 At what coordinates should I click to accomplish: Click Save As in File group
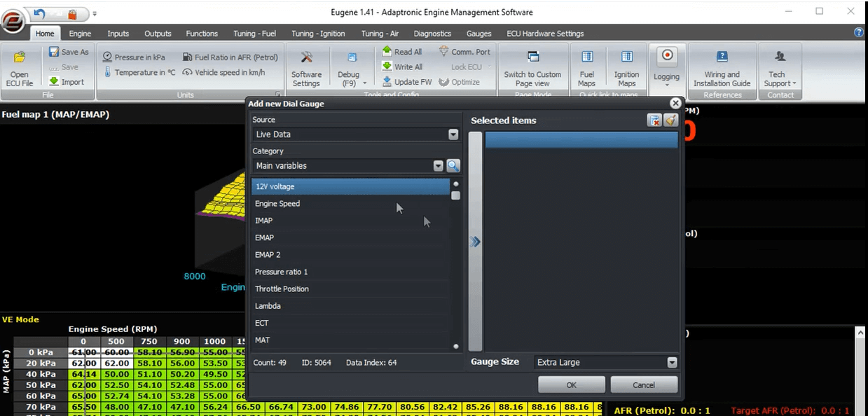point(69,52)
